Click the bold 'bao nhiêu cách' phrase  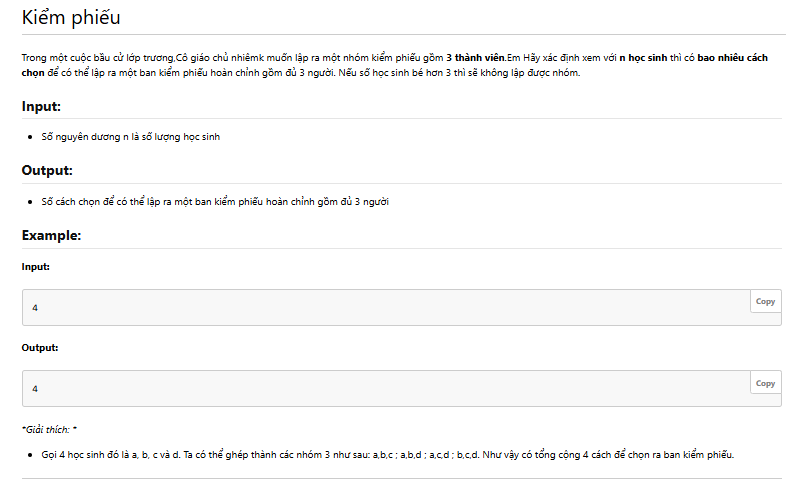732,58
